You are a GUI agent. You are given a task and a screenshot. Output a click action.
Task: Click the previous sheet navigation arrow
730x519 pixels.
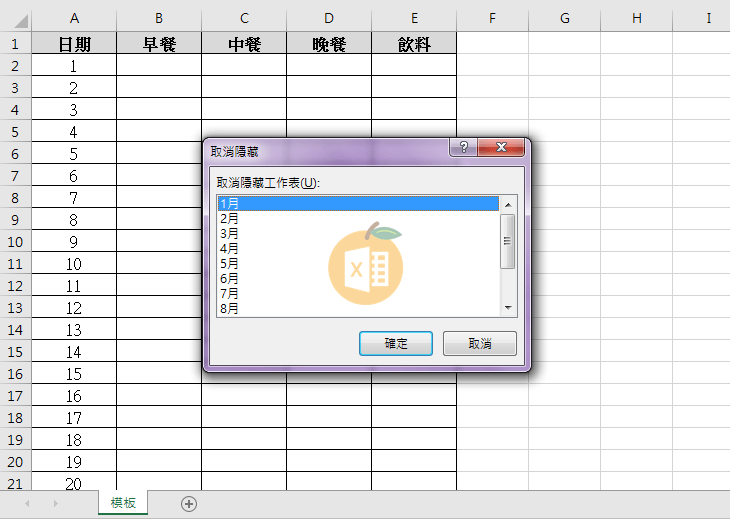coord(27,504)
